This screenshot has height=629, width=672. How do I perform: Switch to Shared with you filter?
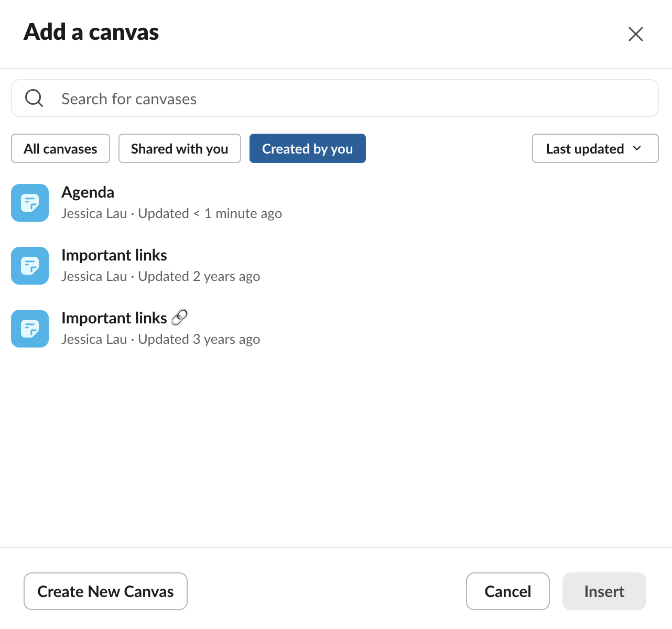(x=180, y=148)
